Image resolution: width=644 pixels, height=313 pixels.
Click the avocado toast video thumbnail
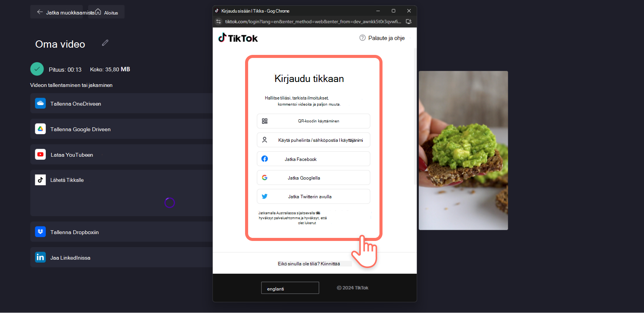(x=463, y=150)
